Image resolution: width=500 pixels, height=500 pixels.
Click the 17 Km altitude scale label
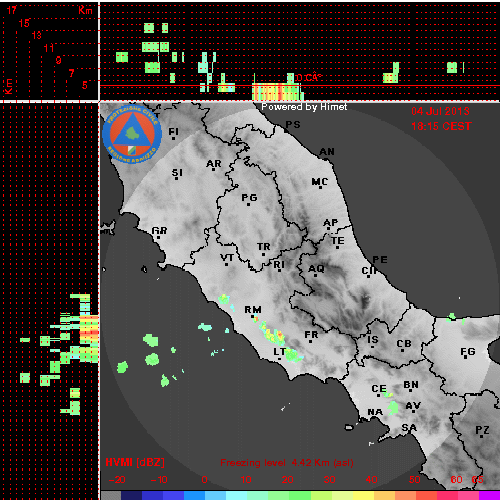point(11,10)
